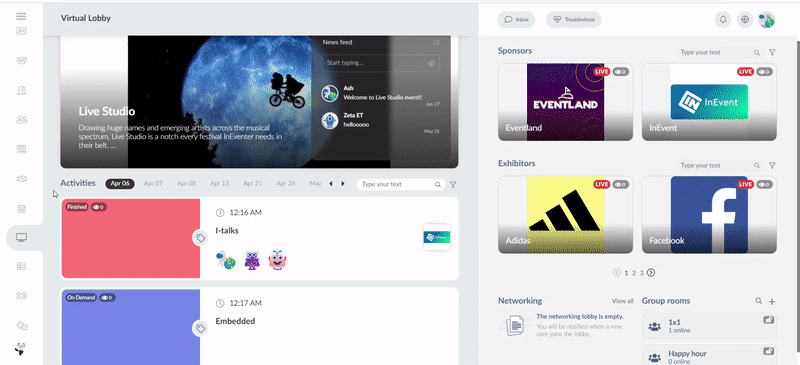Screen dimensions: 800x365
Task: Click the first speaker avatar under I-talks
Action: tap(226, 260)
